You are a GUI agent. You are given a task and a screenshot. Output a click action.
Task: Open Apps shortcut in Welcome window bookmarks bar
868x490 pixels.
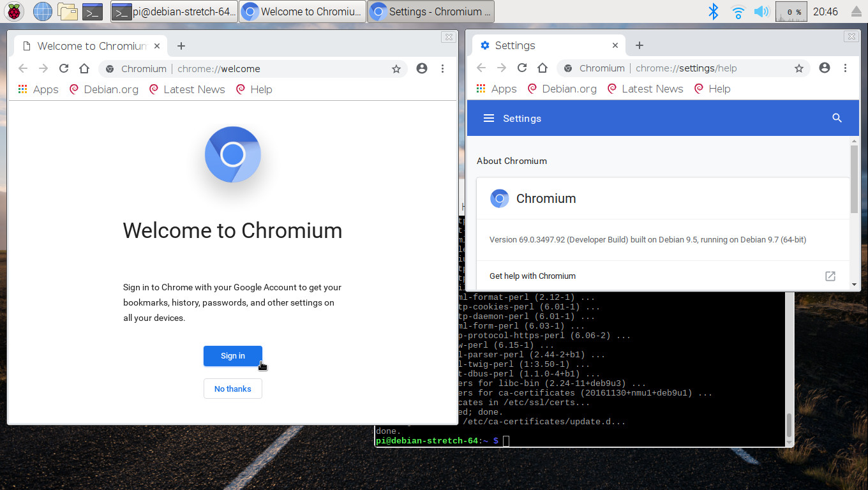[x=38, y=89]
